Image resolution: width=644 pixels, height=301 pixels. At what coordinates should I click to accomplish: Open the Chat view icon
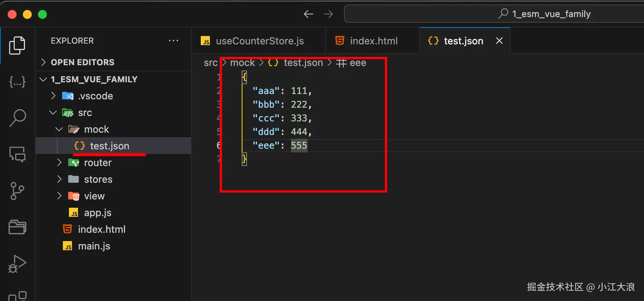click(17, 154)
